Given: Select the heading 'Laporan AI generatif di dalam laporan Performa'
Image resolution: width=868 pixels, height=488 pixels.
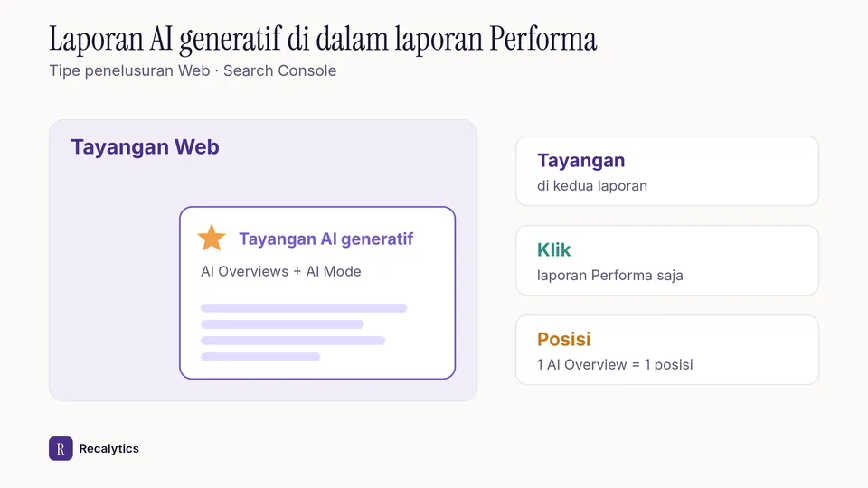Looking at the screenshot, I should coord(323,40).
